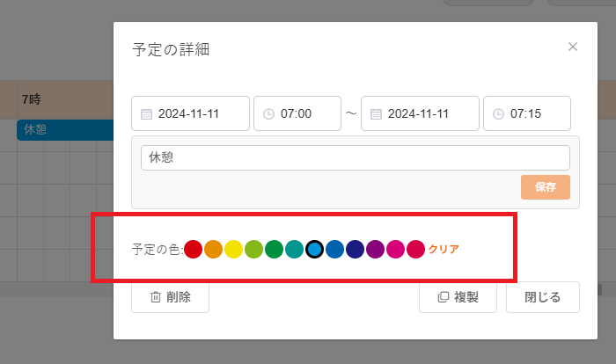Click the clock icon beside 07:00

click(269, 114)
